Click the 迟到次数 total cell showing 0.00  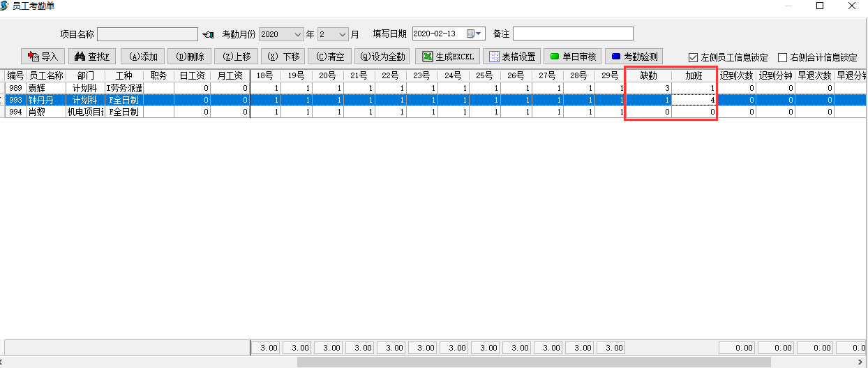tap(737, 347)
